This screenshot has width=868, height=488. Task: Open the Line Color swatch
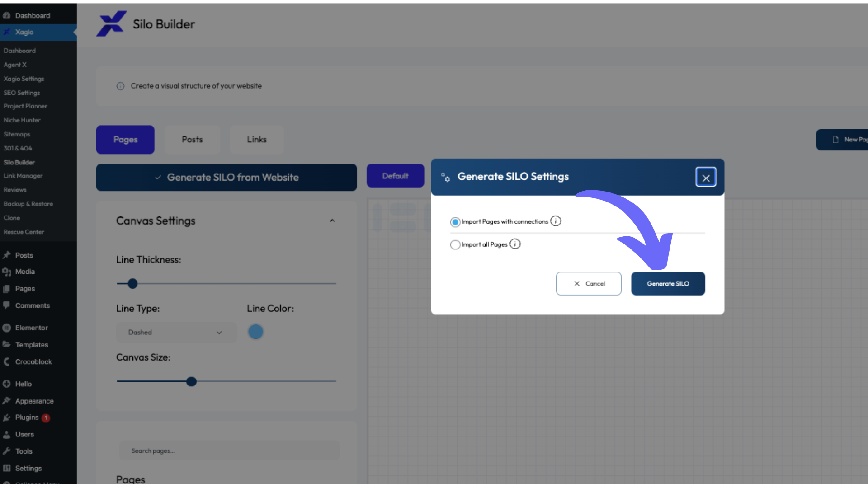point(255,332)
